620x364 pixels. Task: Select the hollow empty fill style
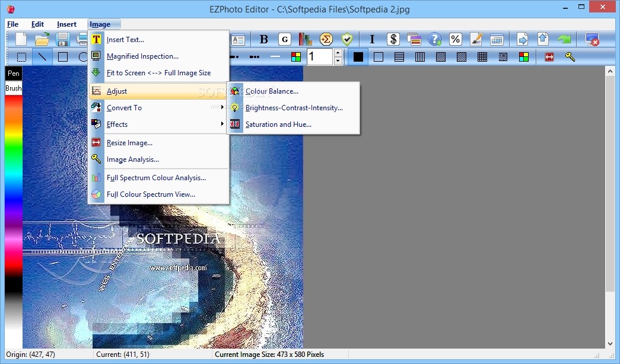point(379,57)
